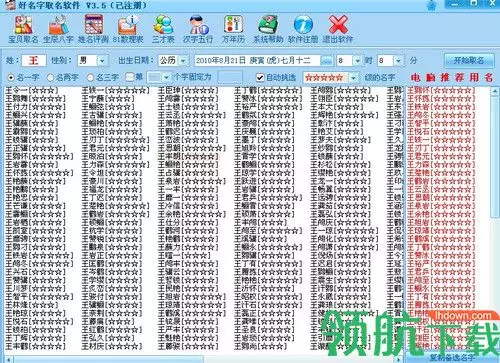The image size is (500, 363).
Task: Click the 个字固定为 fixed character input box
Action: click(x=230, y=77)
